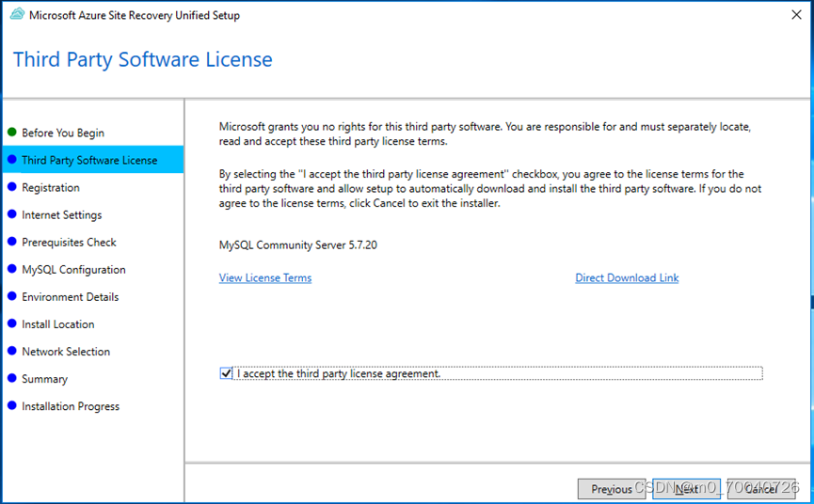Open the Prerequisites Check step
This screenshot has width=814, height=504.
pos(69,243)
